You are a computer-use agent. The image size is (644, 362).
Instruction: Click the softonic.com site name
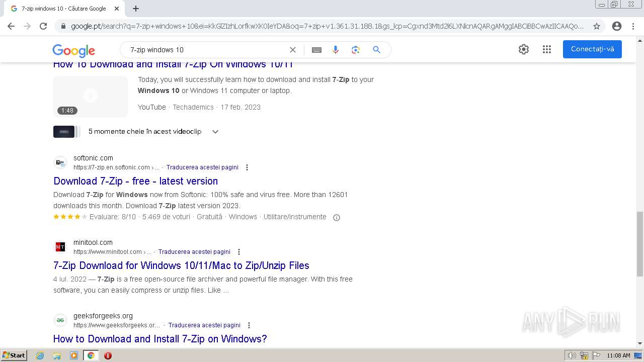pyautogui.click(x=93, y=158)
